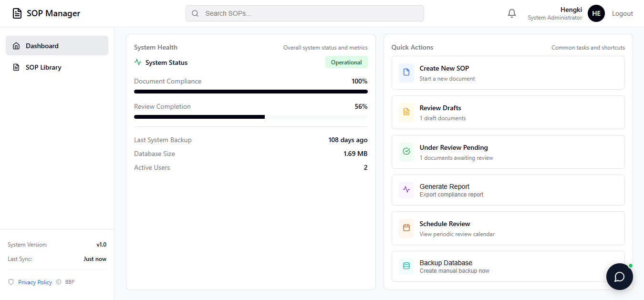Click the System Administrator role label
Viewport: 644px width, 300px height.
tap(555, 18)
